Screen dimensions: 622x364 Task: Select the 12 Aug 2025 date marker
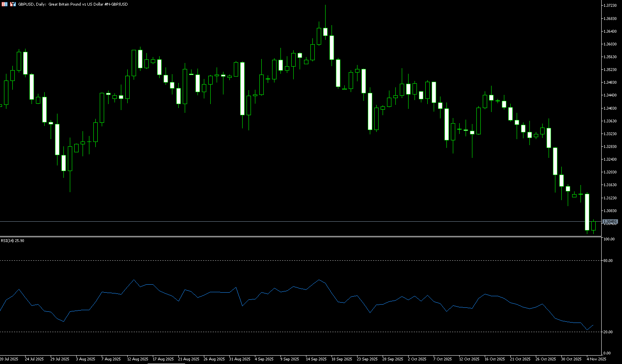click(138, 359)
